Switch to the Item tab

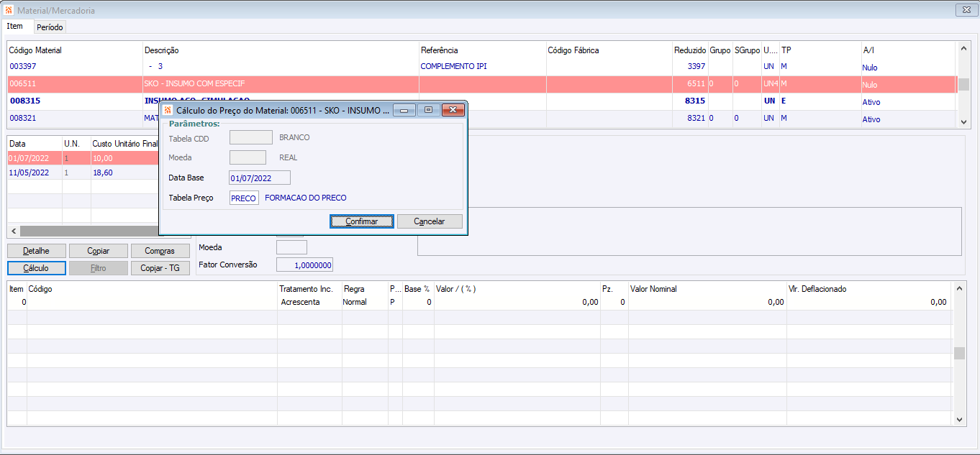tap(15, 27)
